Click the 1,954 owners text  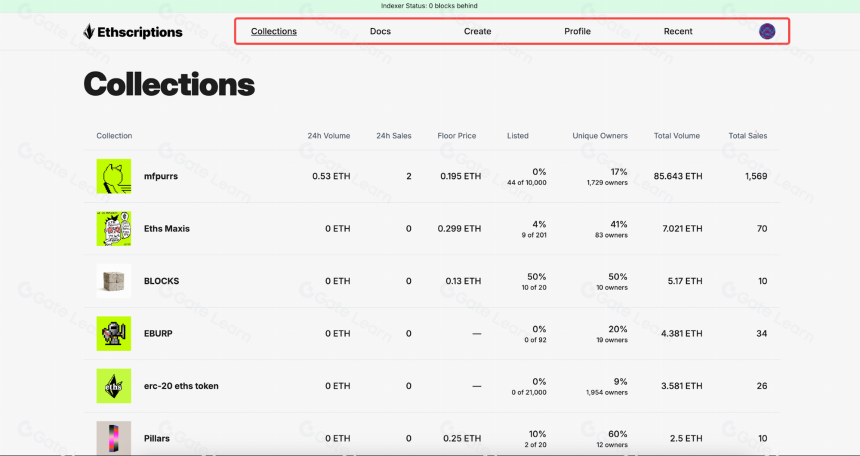[x=607, y=392]
